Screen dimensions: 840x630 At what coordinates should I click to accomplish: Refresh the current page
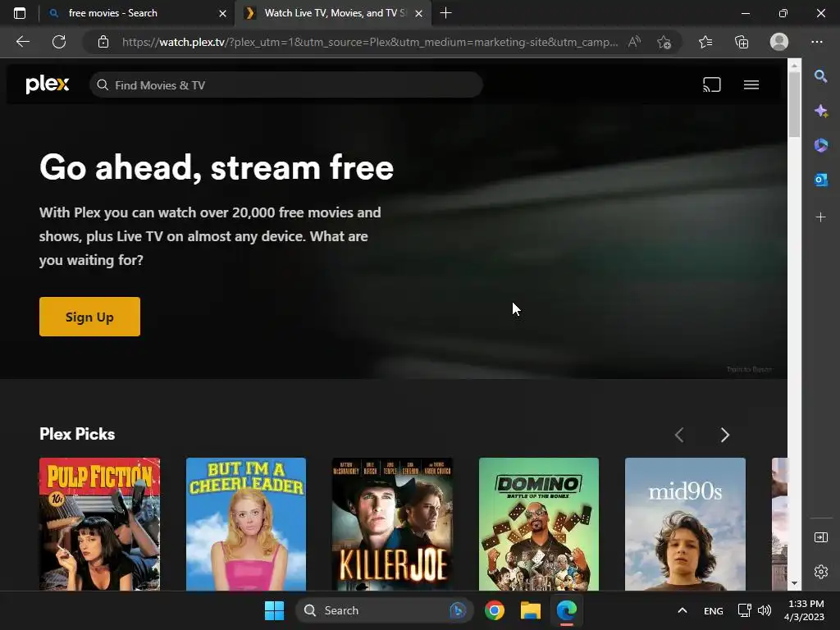[x=59, y=42]
